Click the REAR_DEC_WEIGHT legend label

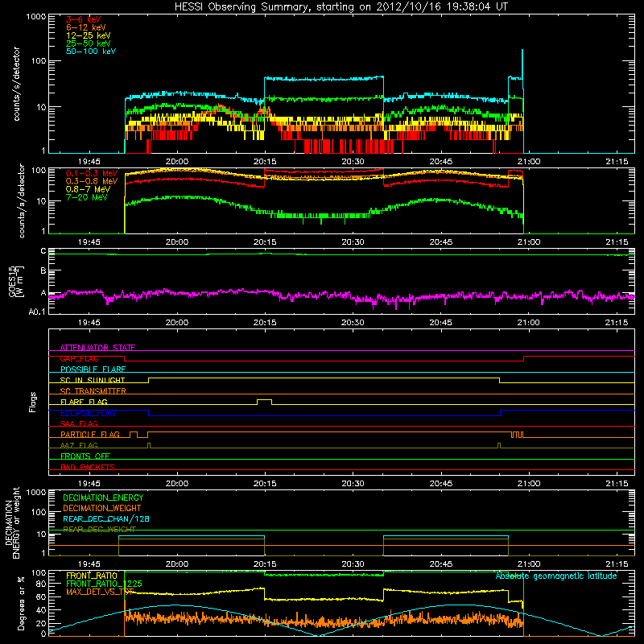pos(99,529)
